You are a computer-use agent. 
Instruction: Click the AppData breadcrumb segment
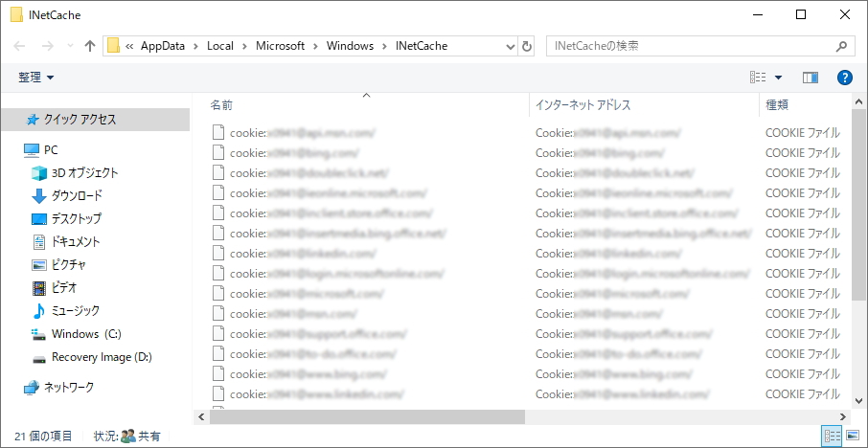click(x=162, y=46)
